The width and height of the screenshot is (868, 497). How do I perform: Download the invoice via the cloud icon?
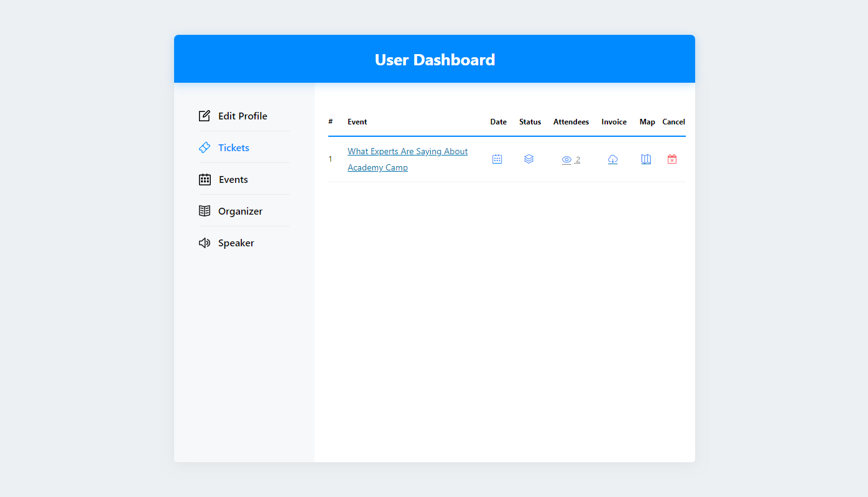pyautogui.click(x=613, y=159)
